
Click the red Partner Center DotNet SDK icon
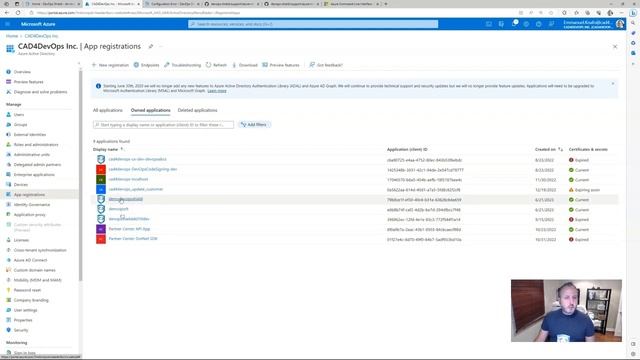101,239
